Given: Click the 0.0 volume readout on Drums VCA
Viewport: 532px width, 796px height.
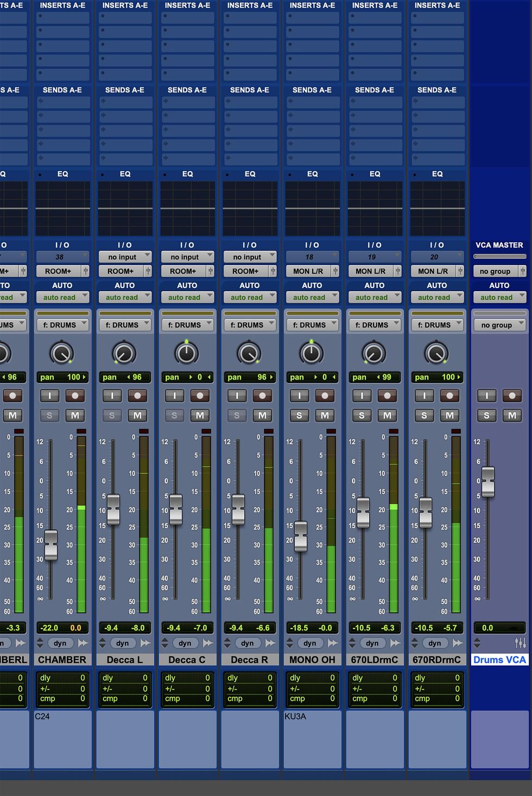Looking at the screenshot, I should point(487,628).
